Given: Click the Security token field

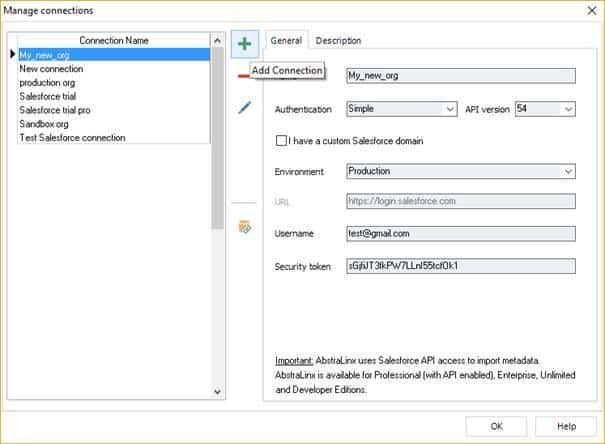Looking at the screenshot, I should click(x=460, y=267).
